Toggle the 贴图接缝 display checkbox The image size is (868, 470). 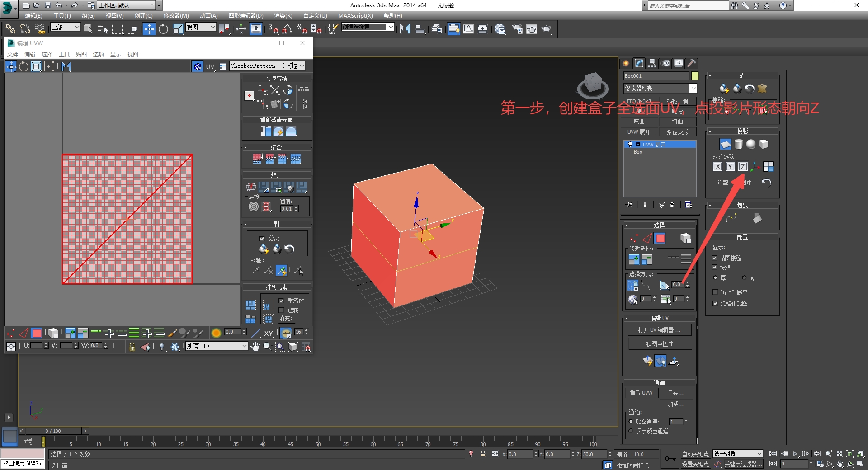pos(715,258)
